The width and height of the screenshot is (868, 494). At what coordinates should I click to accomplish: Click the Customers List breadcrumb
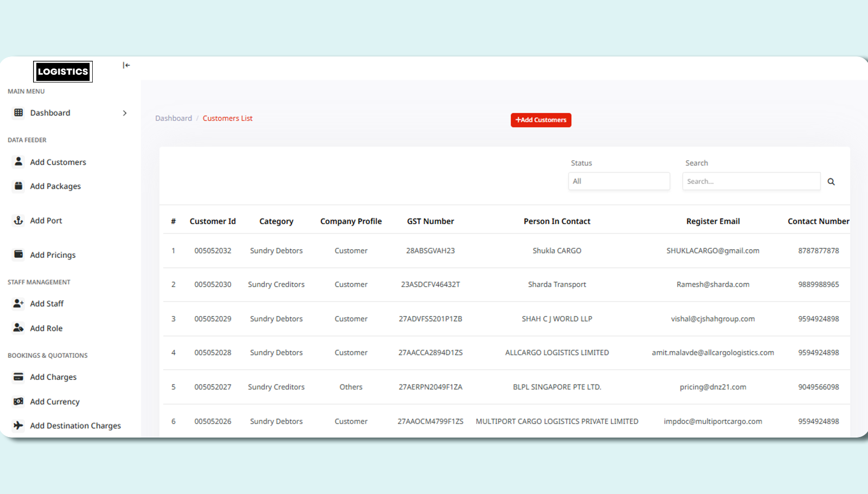click(227, 118)
